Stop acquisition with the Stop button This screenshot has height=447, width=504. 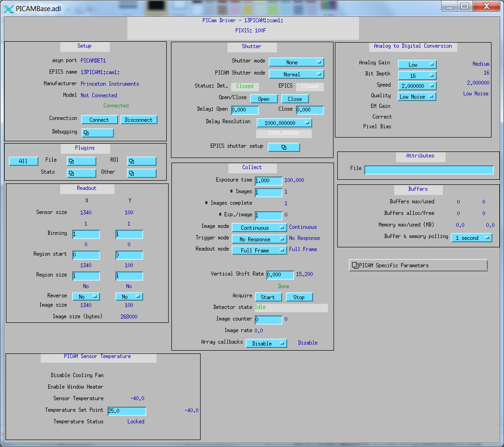(299, 297)
